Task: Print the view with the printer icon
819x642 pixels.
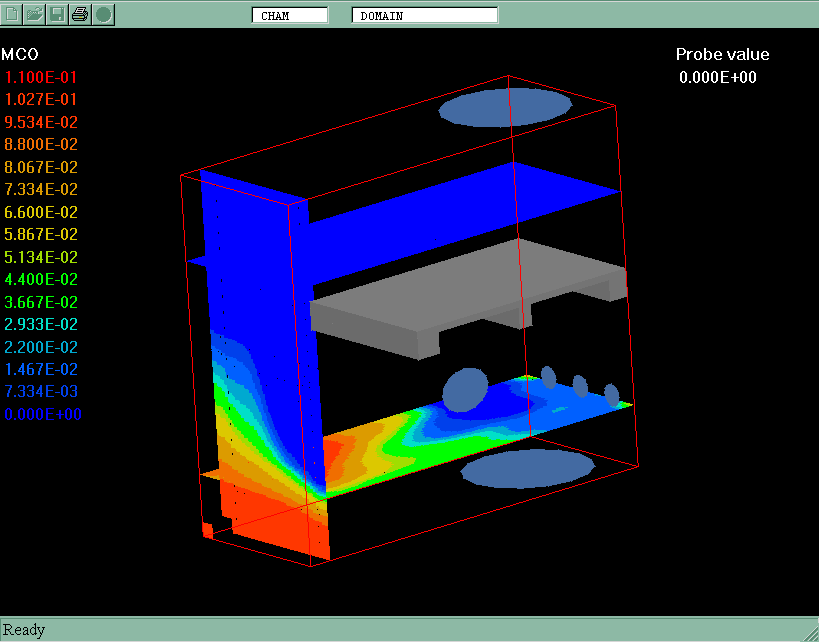Action: click(x=80, y=14)
